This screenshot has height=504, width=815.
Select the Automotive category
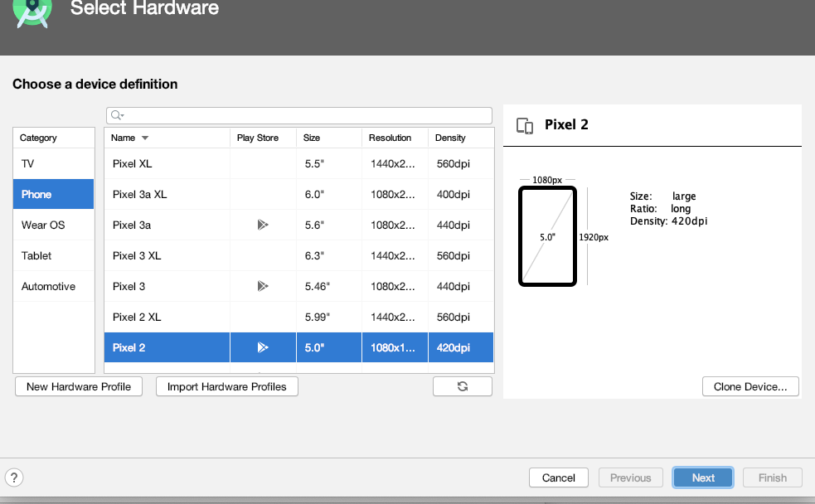coord(54,286)
